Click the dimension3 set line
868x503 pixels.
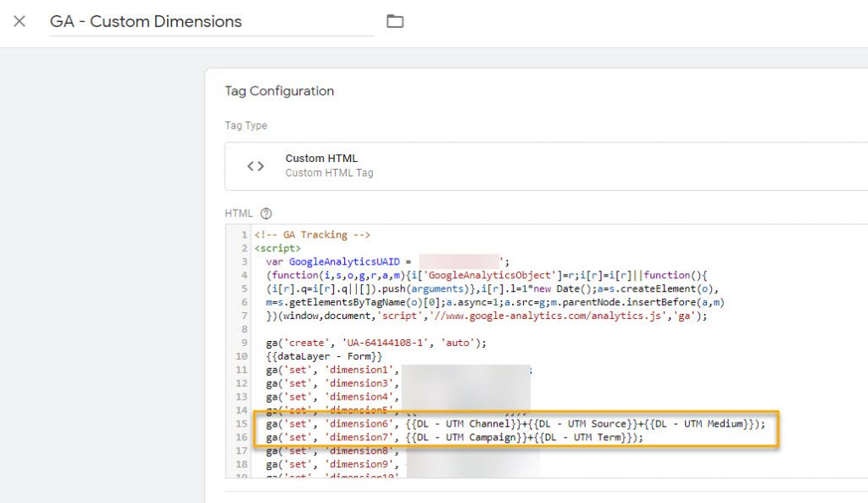[332, 383]
